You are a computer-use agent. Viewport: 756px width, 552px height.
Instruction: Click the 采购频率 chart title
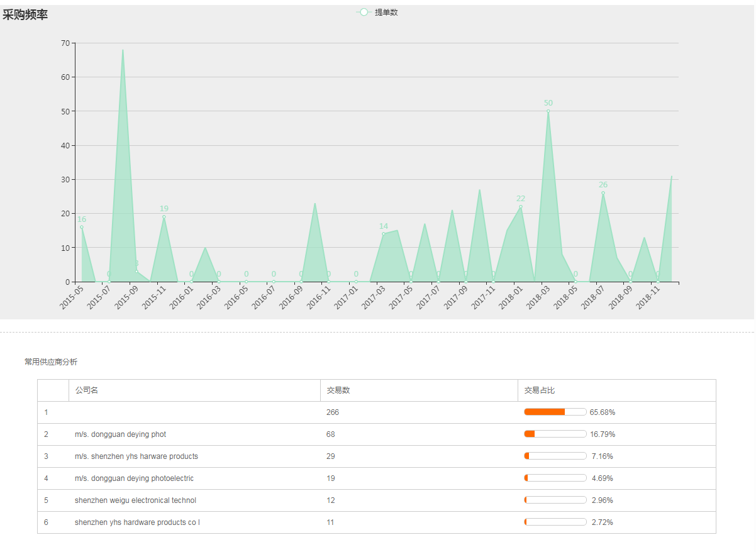25,15
